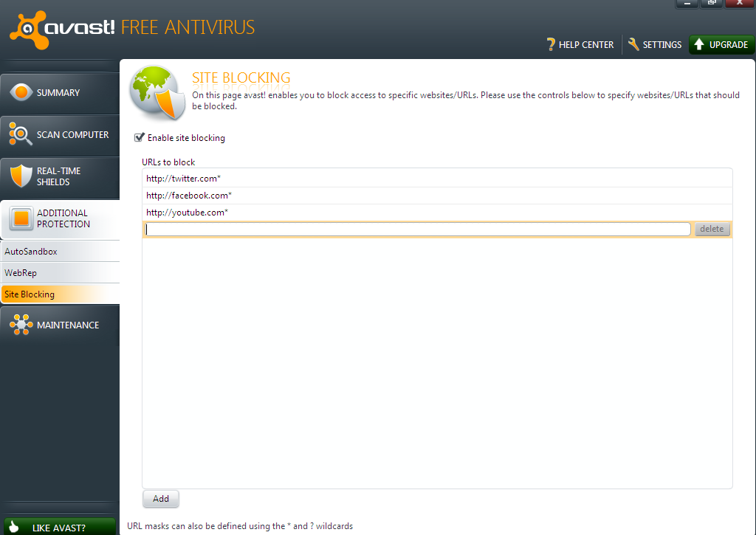Click the Summary orange eye icon
Viewport: 756px width, 535px height.
pos(21,92)
